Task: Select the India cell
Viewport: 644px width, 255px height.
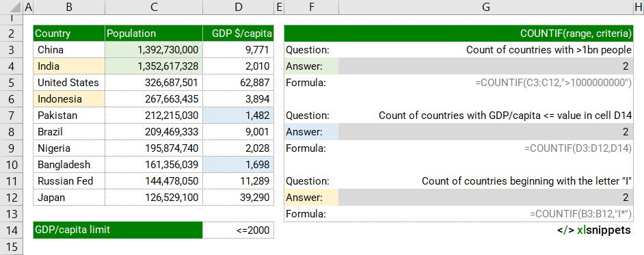Action: (x=69, y=66)
